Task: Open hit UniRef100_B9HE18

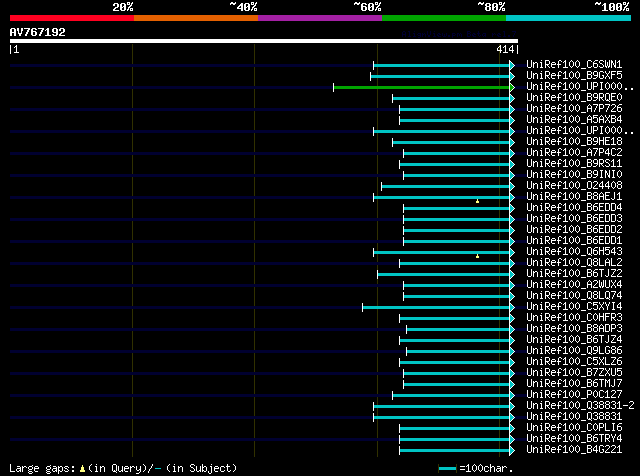Action: coord(574,142)
